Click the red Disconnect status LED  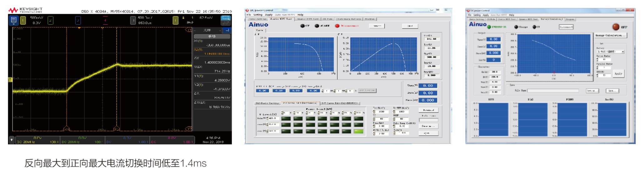coord(337,26)
